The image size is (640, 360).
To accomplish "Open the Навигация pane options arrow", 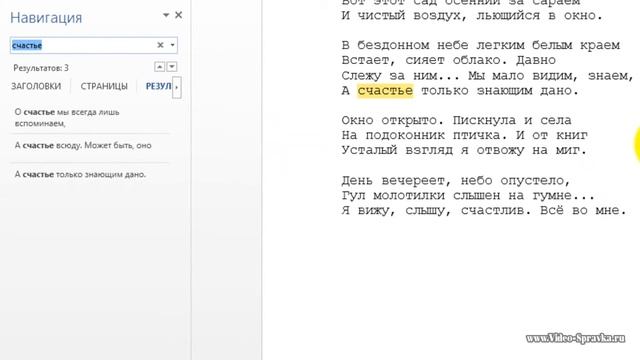I will 166,15.
